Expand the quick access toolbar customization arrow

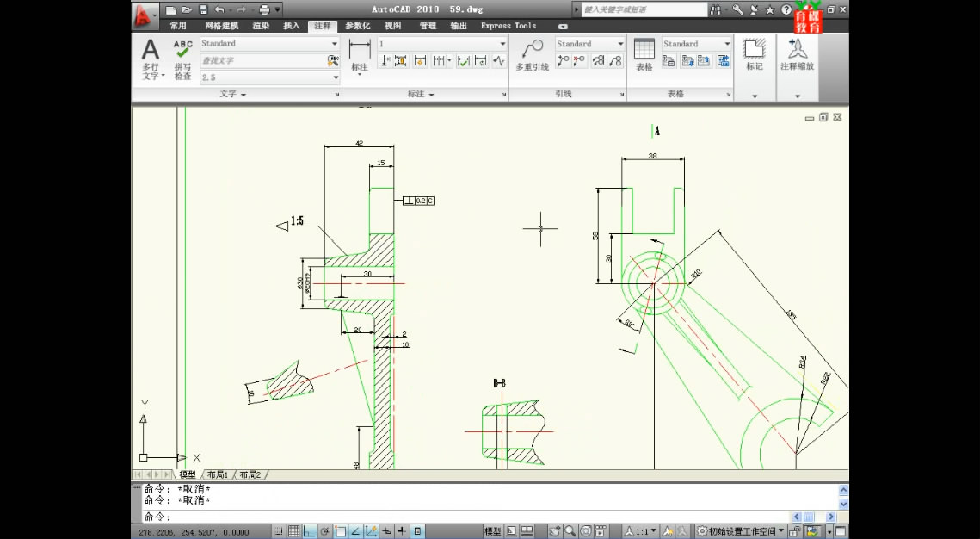[278, 9]
